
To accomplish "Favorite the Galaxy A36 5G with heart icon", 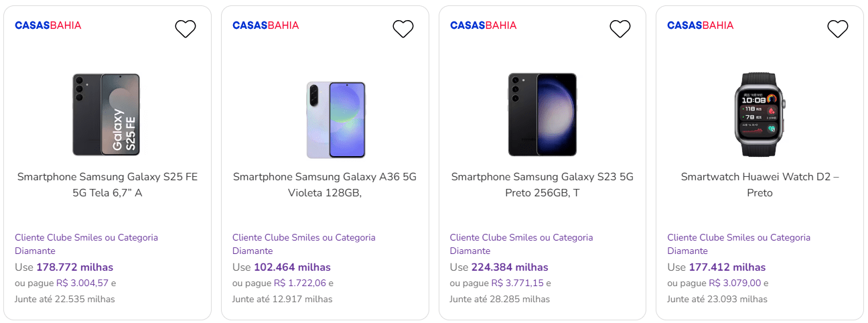I will click(403, 29).
